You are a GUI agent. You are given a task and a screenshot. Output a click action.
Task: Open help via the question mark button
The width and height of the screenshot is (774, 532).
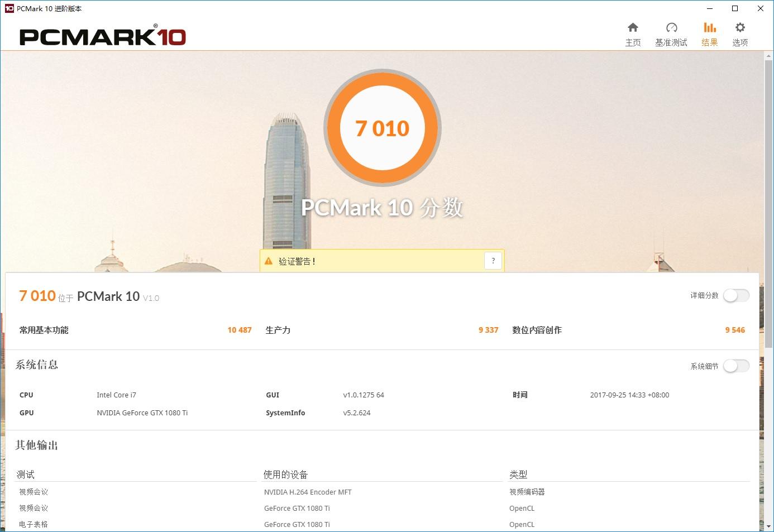tap(493, 260)
